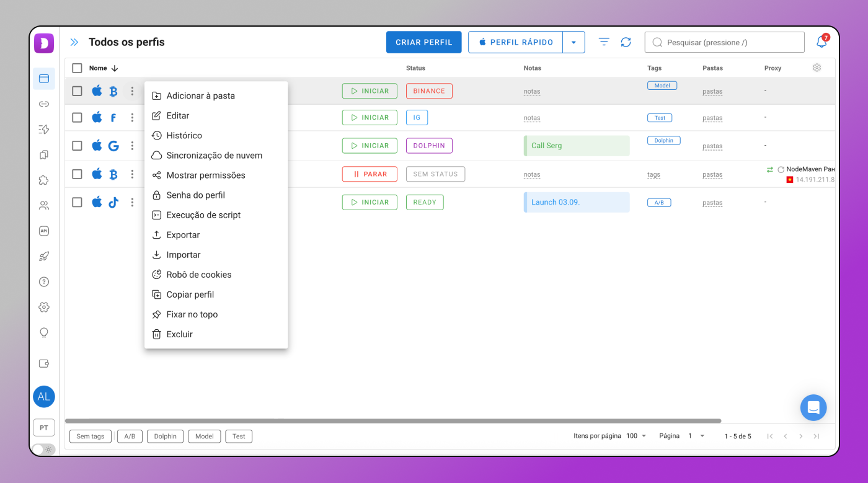Open the rocket sidebar icon
The image size is (868, 483).
44,256
